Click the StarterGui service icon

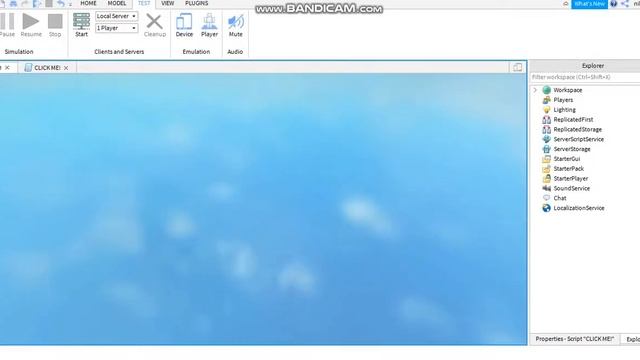pyautogui.click(x=546, y=159)
